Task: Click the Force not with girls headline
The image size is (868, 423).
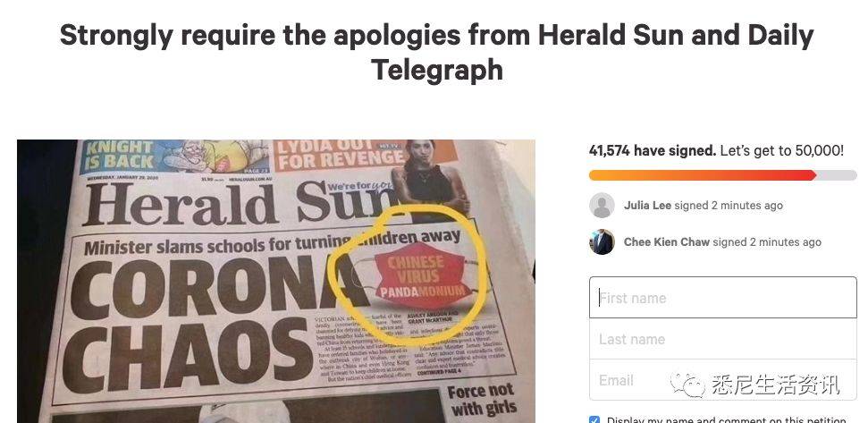Action: 482,400
